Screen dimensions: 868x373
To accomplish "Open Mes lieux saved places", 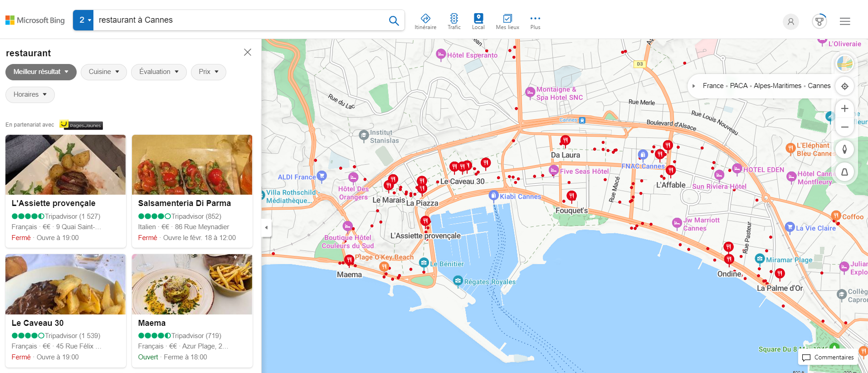I will tap(507, 21).
